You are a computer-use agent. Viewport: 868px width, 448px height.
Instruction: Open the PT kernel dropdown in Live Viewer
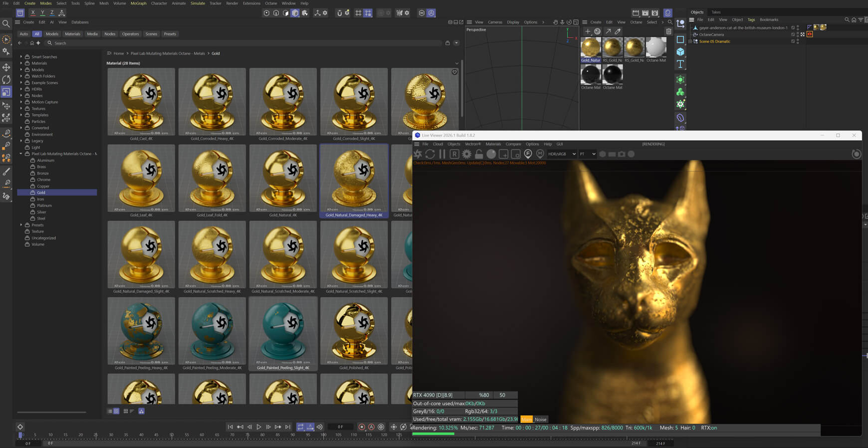coord(588,154)
